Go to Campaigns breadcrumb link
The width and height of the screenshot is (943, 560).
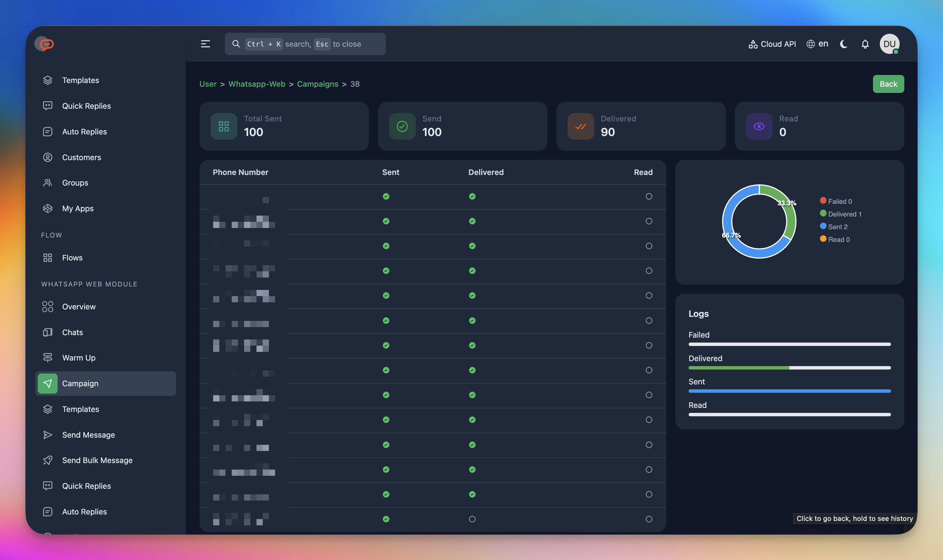pos(317,84)
